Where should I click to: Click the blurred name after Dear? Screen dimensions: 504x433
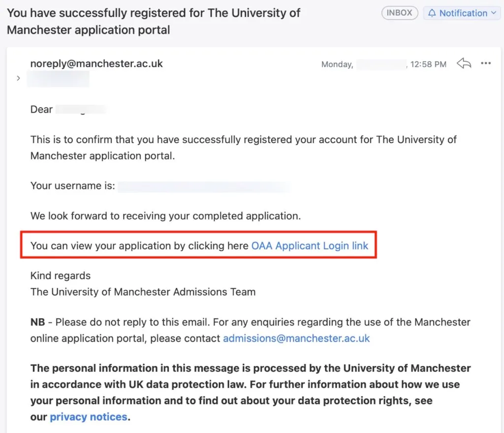[80, 109]
